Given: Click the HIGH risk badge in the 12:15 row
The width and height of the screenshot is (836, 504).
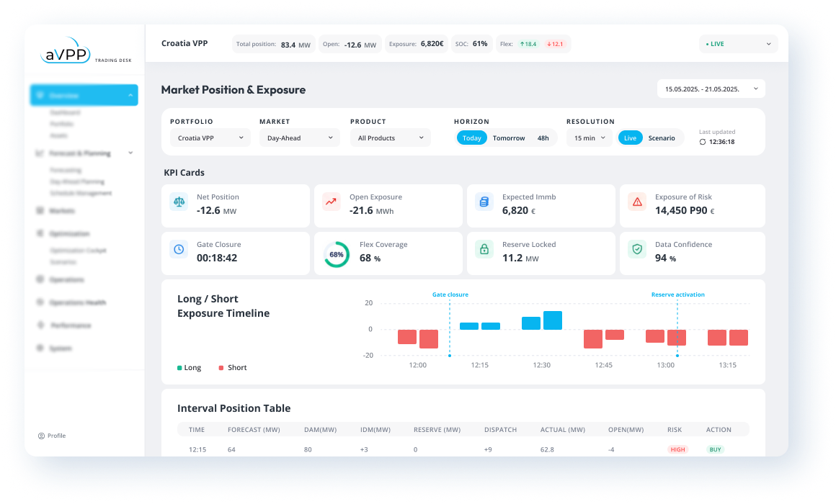Looking at the screenshot, I should [x=677, y=450].
